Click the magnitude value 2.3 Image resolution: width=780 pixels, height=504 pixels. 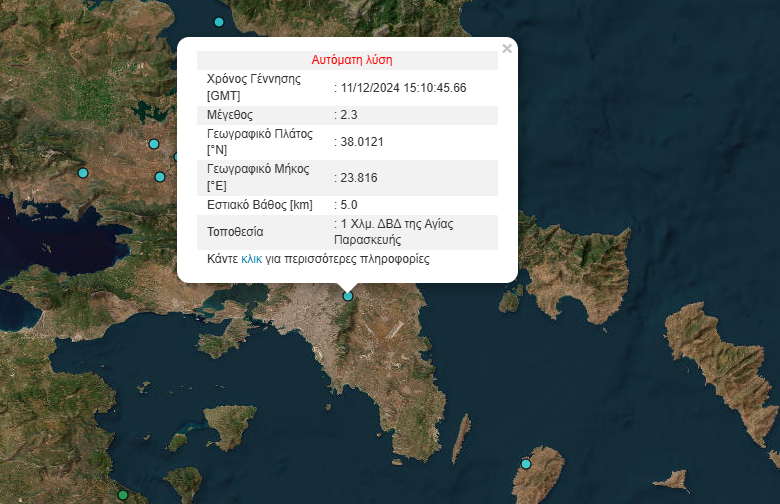pyautogui.click(x=351, y=115)
